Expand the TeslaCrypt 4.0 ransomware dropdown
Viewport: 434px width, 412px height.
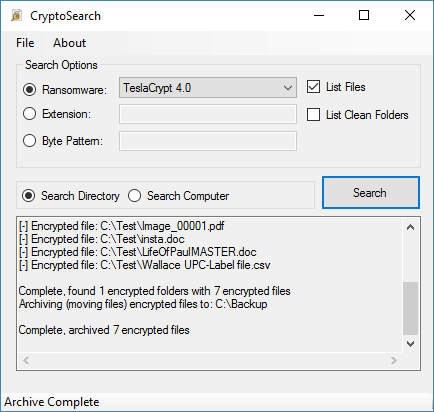(x=208, y=88)
